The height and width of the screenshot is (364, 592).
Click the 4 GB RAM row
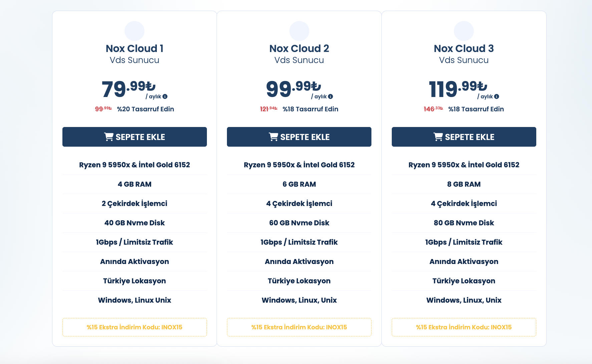134,184
